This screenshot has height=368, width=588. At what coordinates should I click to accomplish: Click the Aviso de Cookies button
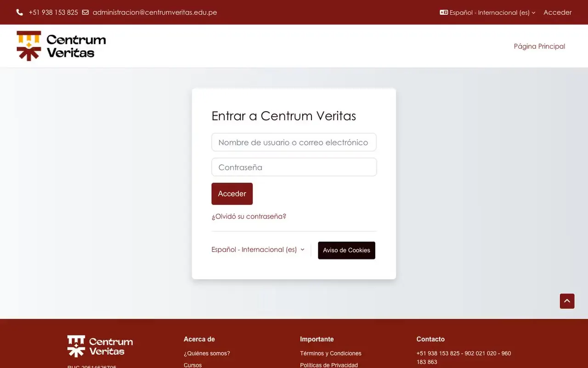pyautogui.click(x=346, y=250)
